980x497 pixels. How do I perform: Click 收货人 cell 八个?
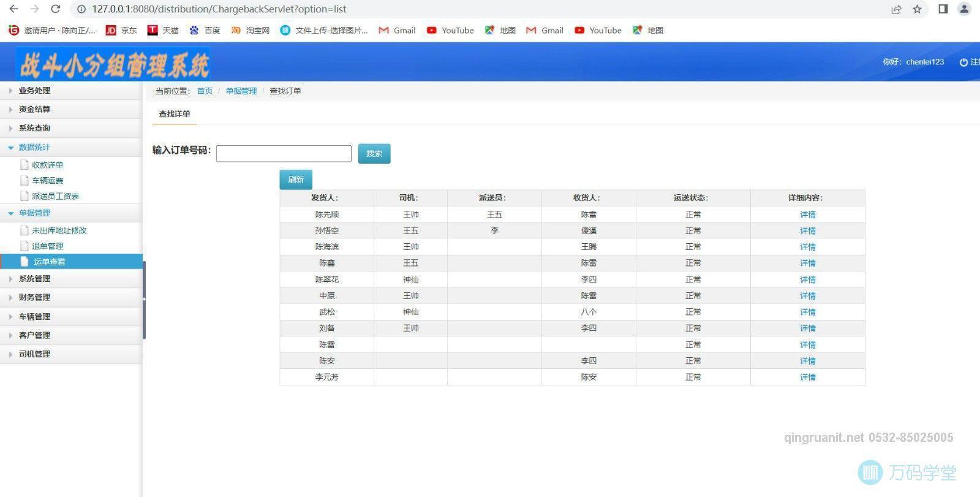pos(589,312)
